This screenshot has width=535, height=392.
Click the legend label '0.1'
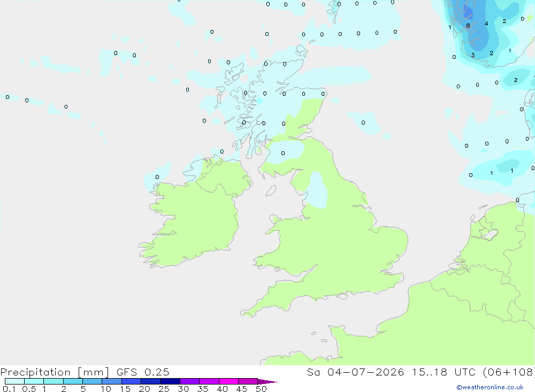coord(9,389)
